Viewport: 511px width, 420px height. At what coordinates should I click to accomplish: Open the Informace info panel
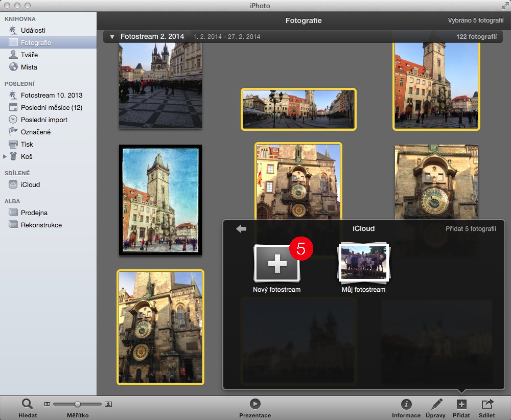pos(406,404)
